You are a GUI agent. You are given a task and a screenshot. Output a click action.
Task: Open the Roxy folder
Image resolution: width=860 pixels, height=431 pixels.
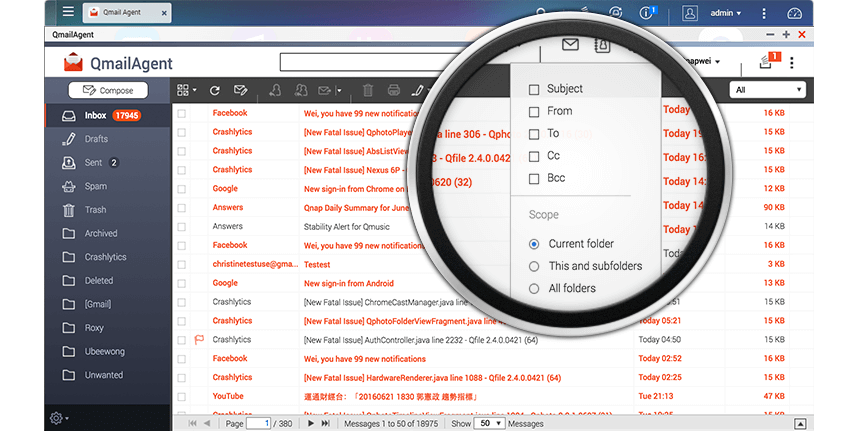[108, 328]
